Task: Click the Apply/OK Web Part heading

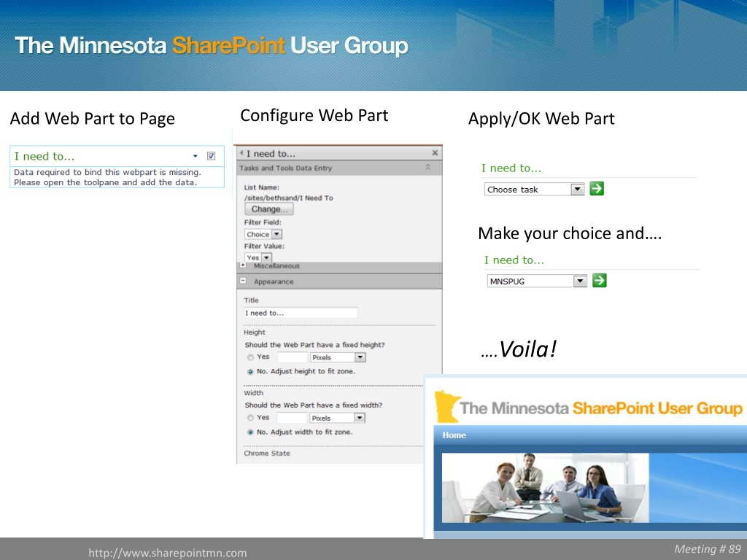Action: coord(541,119)
